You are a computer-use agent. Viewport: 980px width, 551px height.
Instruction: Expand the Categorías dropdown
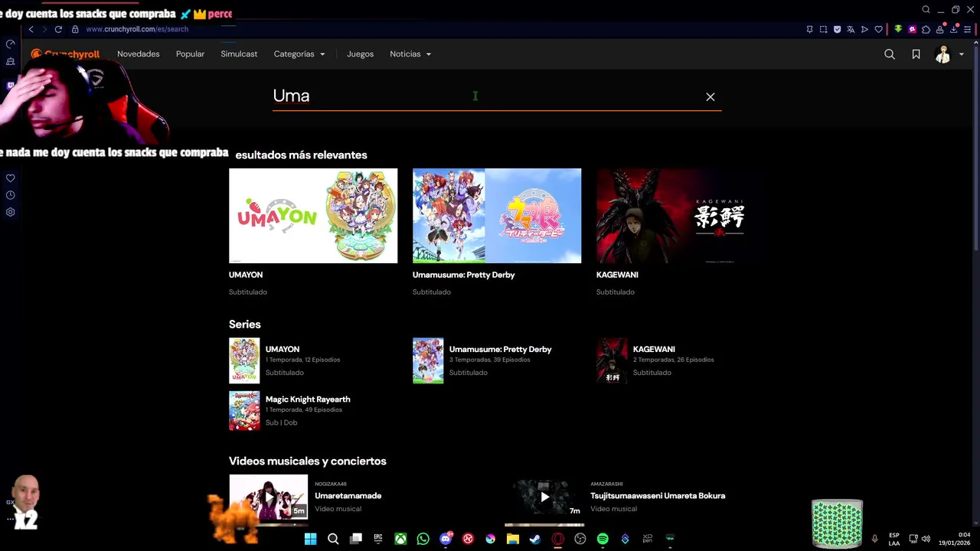[x=299, y=54]
